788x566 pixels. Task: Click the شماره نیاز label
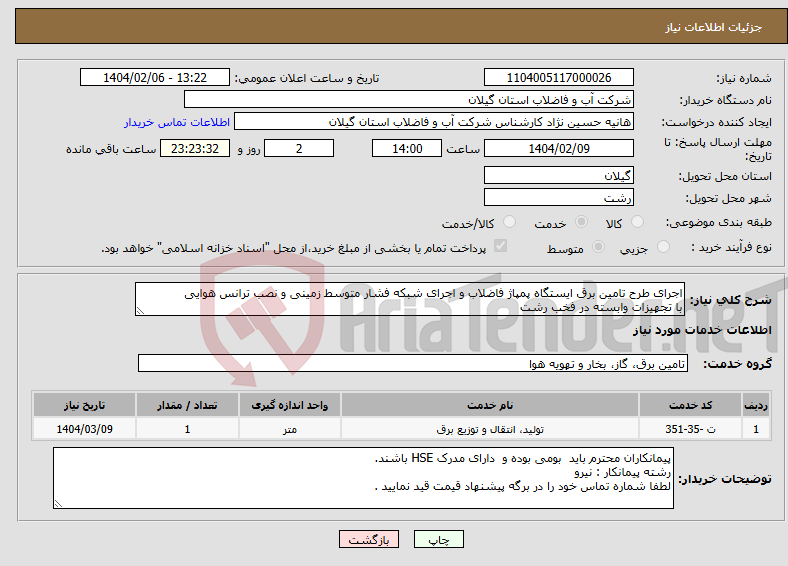[x=744, y=78]
